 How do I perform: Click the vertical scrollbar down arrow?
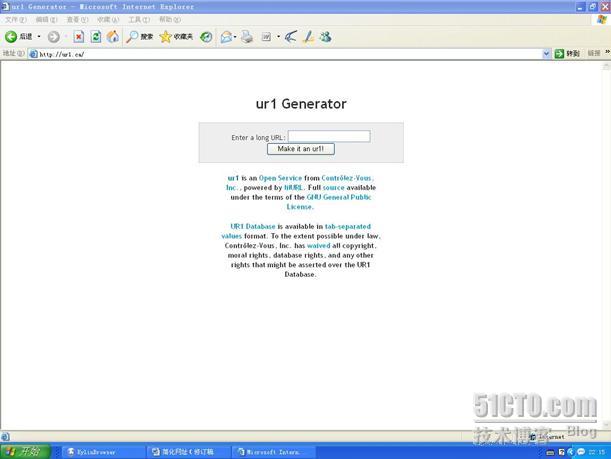[606, 425]
